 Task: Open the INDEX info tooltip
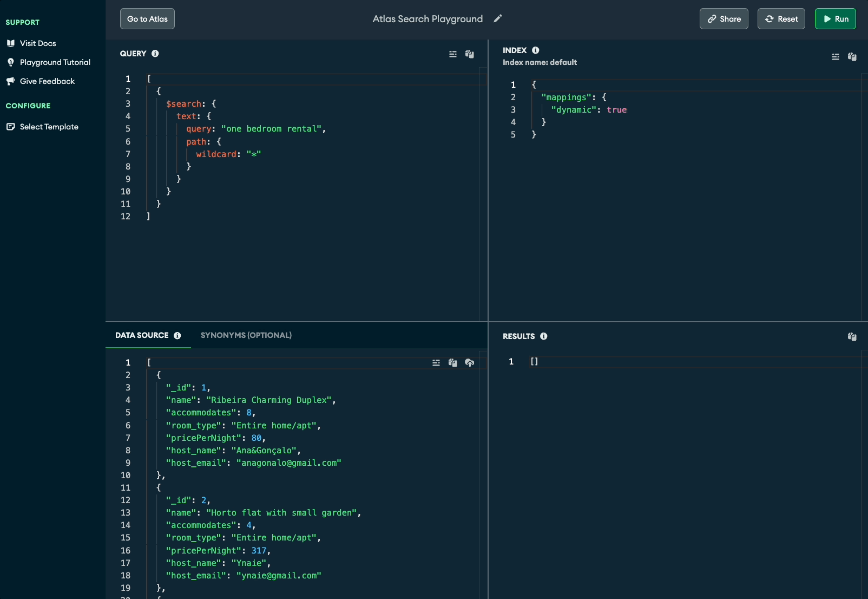pyautogui.click(x=535, y=50)
